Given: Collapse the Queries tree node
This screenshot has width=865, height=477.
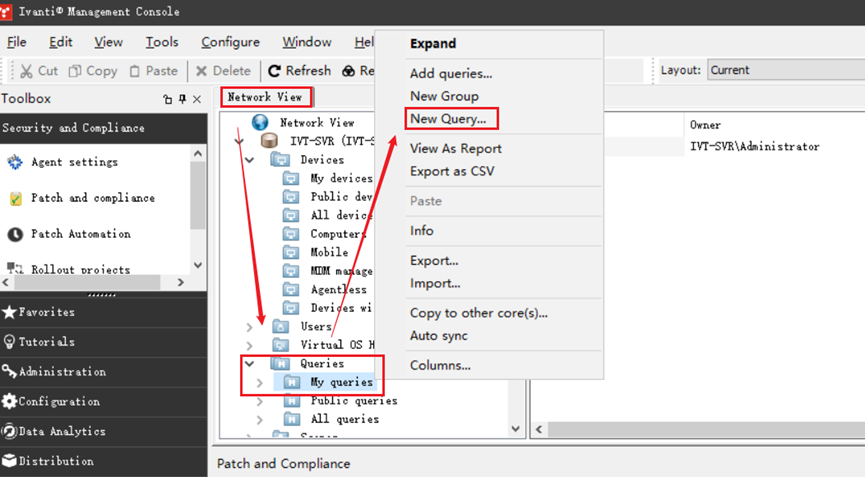Looking at the screenshot, I should click(250, 364).
